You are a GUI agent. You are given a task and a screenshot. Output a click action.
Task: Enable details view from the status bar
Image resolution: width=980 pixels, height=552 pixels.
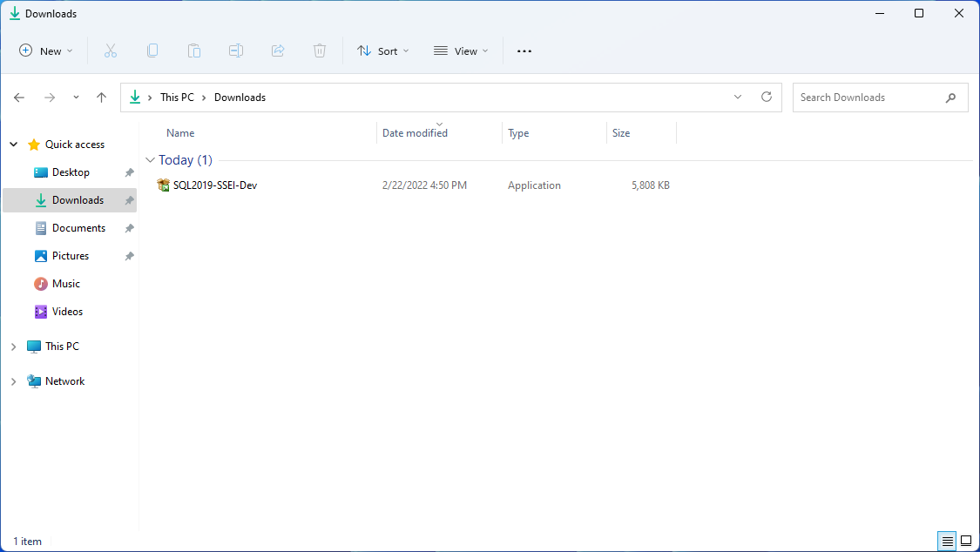pos(946,541)
